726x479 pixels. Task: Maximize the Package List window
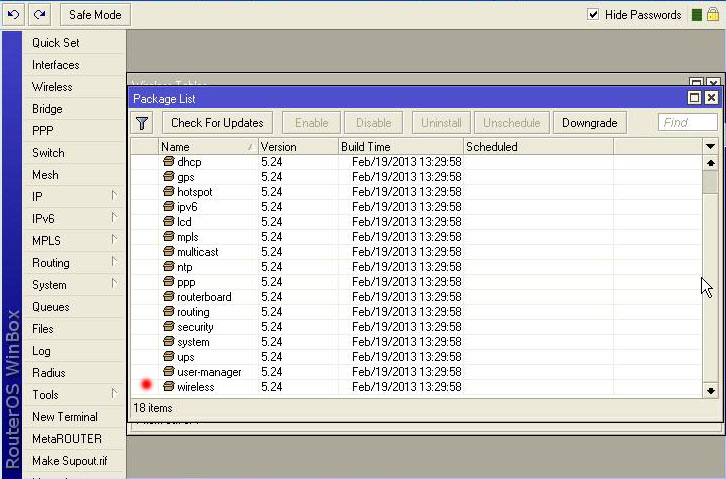(x=694, y=98)
